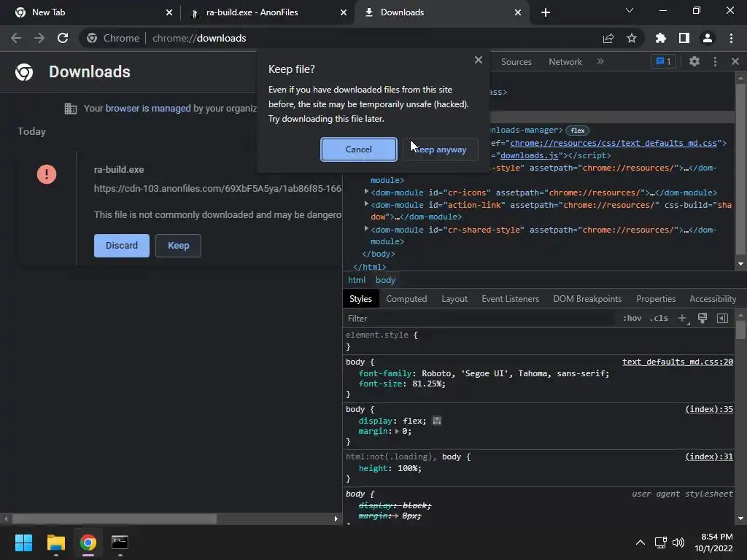747x560 pixels.
Task: Expand the margin shorthand in body rule
Action: click(x=397, y=432)
